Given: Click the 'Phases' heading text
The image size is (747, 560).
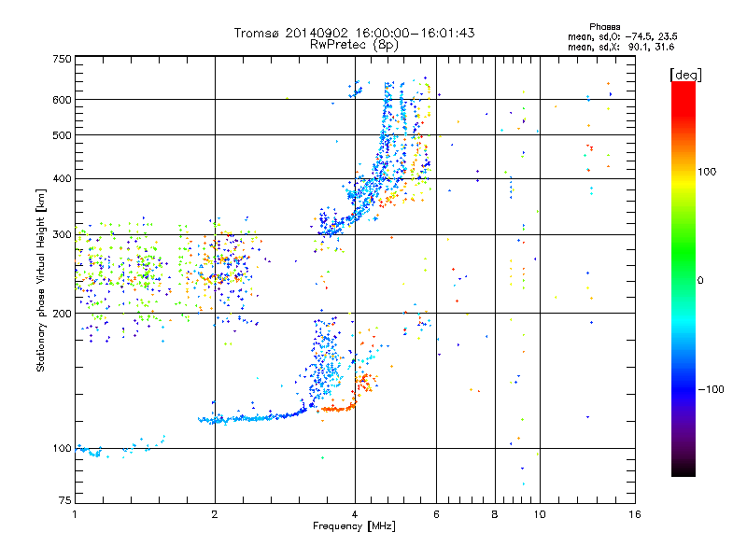Looking at the screenshot, I should pos(604,27).
